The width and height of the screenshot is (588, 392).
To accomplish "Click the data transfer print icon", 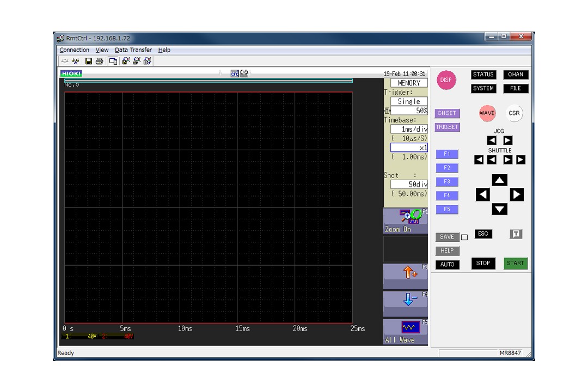I will click(137, 61).
